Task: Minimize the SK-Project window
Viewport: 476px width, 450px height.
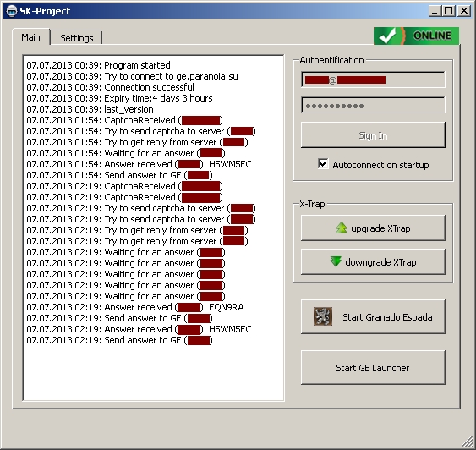Action: 435,11
